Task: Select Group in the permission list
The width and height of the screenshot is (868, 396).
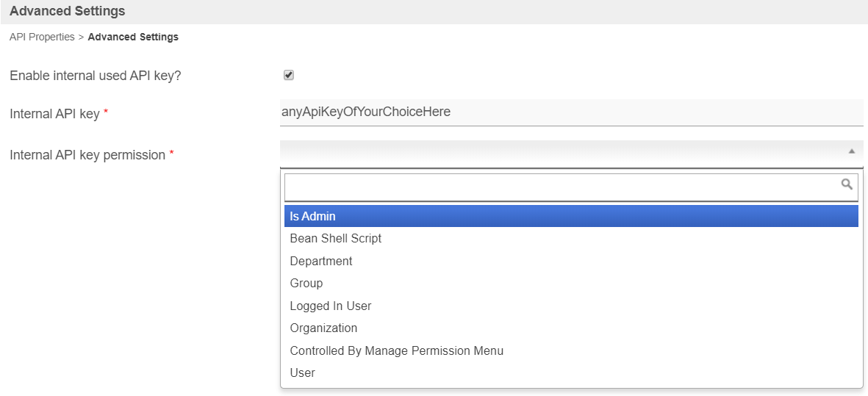Action: 306,284
